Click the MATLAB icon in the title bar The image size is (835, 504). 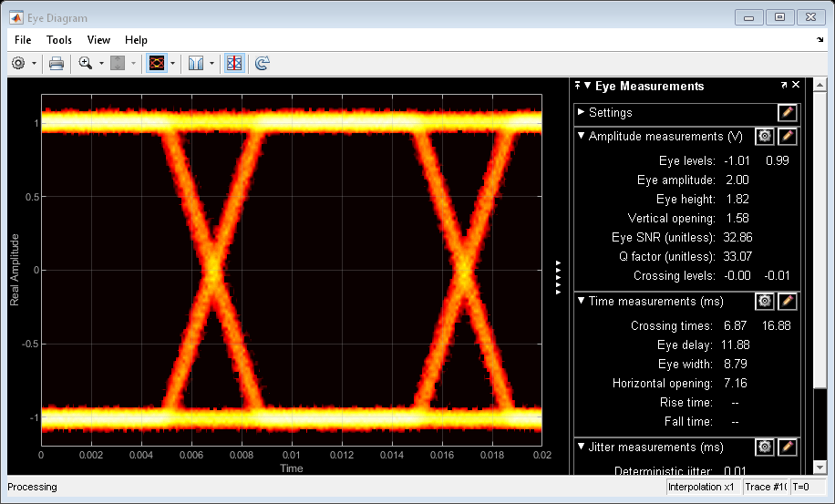point(16,17)
